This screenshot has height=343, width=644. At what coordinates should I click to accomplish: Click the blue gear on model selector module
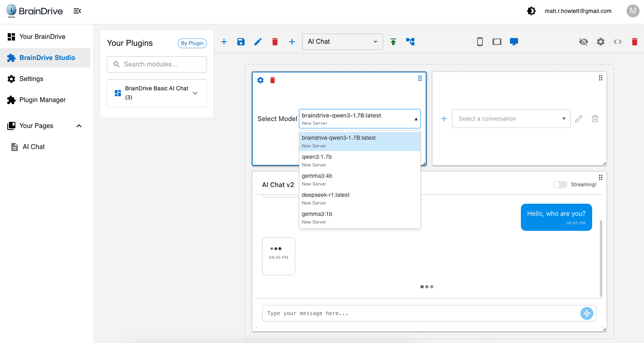click(260, 80)
